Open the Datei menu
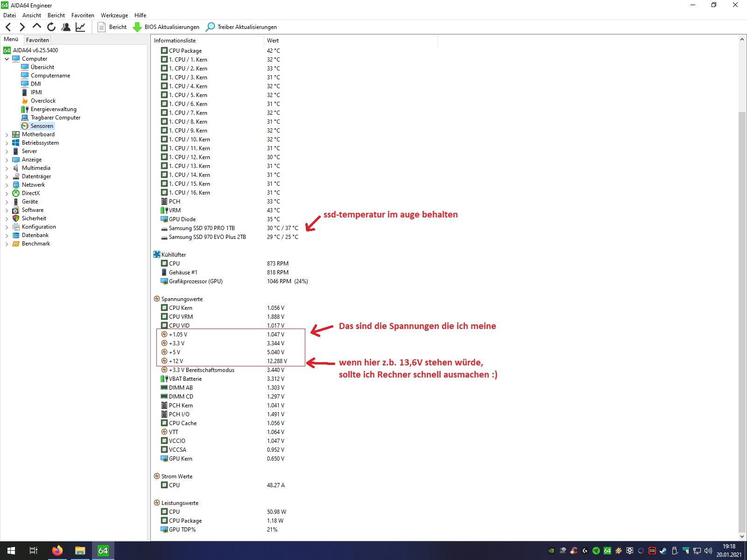This screenshot has height=560, width=747. (9, 15)
